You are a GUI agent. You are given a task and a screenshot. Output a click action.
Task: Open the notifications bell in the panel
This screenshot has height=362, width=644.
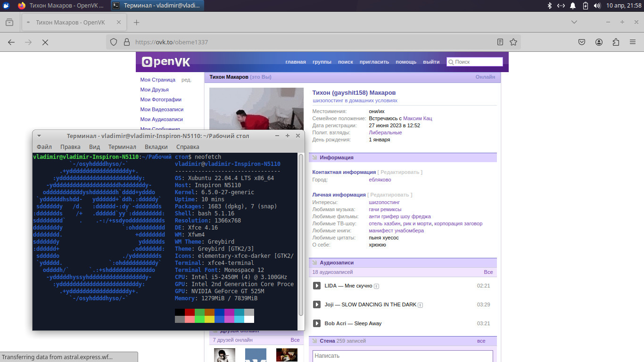(x=573, y=6)
